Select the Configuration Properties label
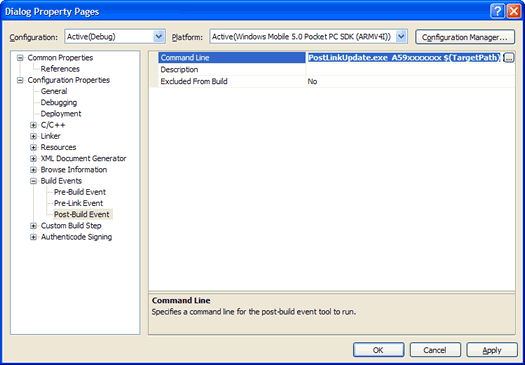This screenshot has height=365, width=525. (69, 80)
